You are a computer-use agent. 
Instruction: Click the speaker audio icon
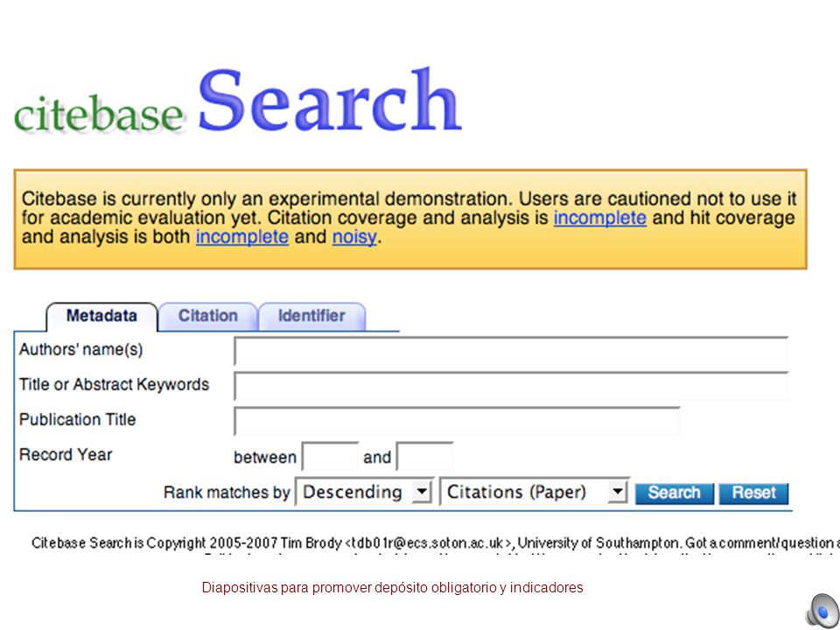[x=822, y=610]
